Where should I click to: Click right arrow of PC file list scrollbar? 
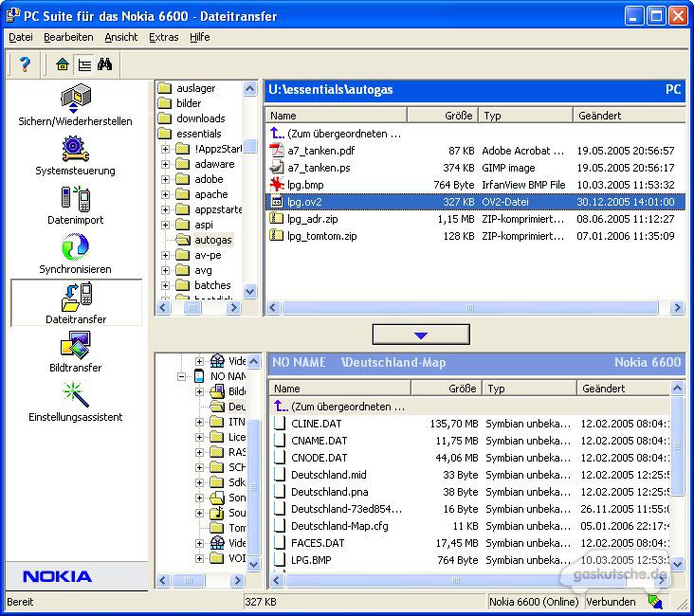[677, 307]
